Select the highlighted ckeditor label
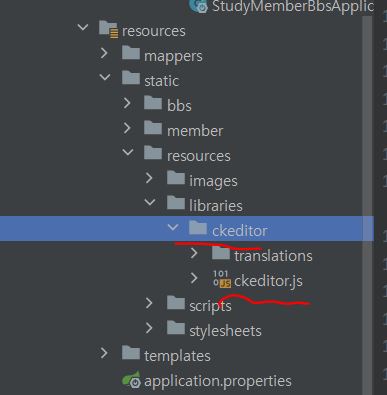Image resolution: width=387 pixels, height=395 pixels. point(240,231)
